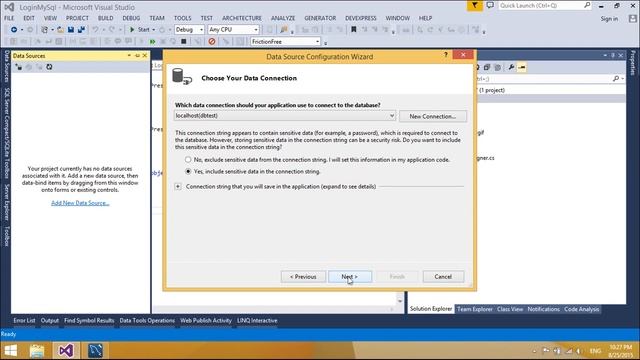
Task: Select 'No, exclude sensitive data' radio button
Action: [188, 160]
